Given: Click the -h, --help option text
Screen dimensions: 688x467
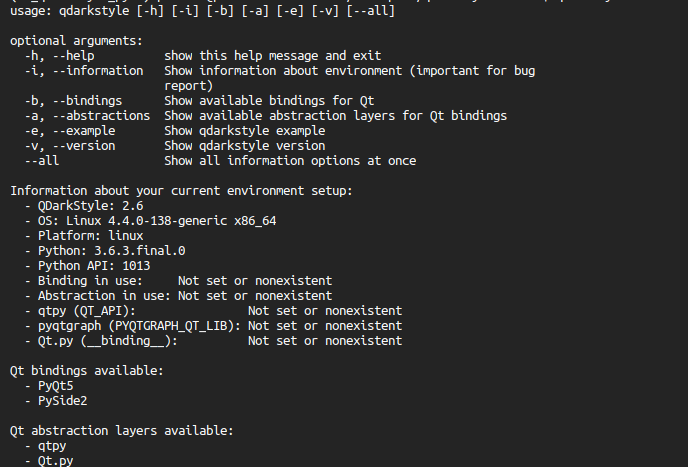Looking at the screenshot, I should (x=59, y=56).
